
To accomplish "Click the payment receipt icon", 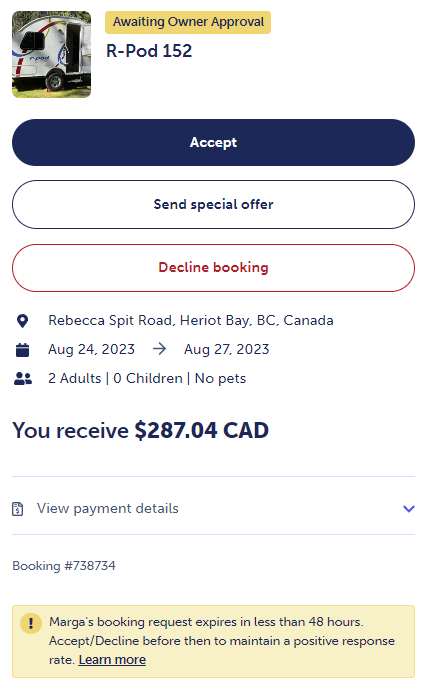I will pyautogui.click(x=18, y=509).
